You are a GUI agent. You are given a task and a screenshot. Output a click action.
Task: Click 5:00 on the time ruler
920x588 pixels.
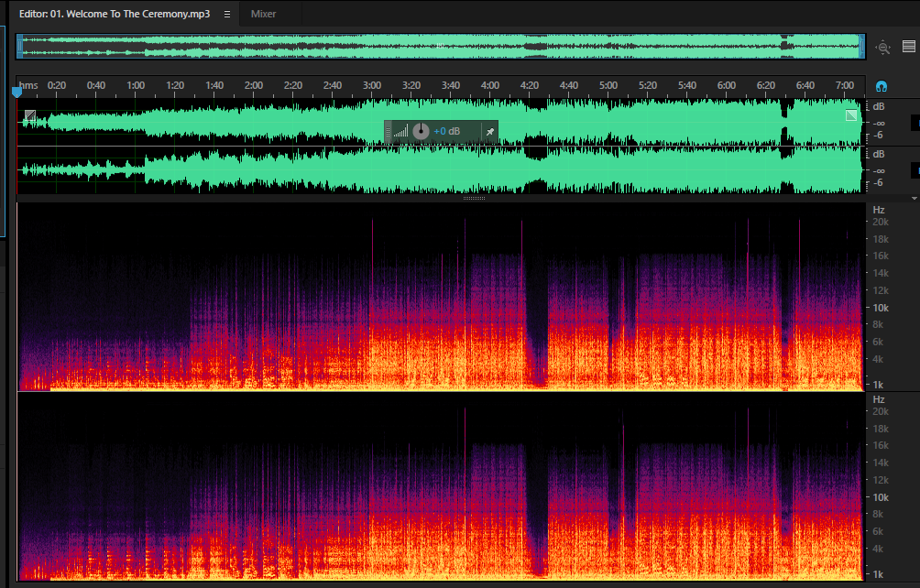pyautogui.click(x=608, y=85)
